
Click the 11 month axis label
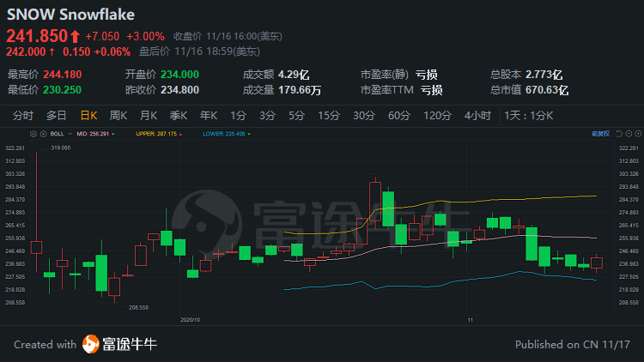coord(471,320)
